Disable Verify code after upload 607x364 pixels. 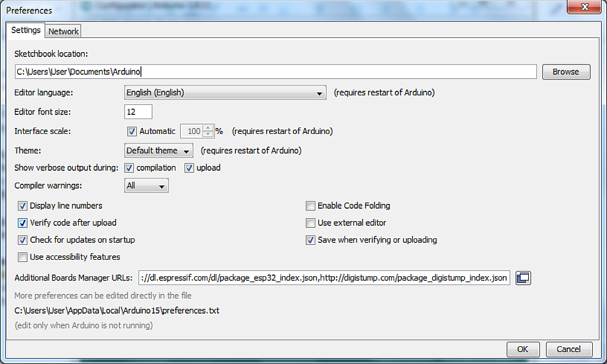click(x=22, y=223)
